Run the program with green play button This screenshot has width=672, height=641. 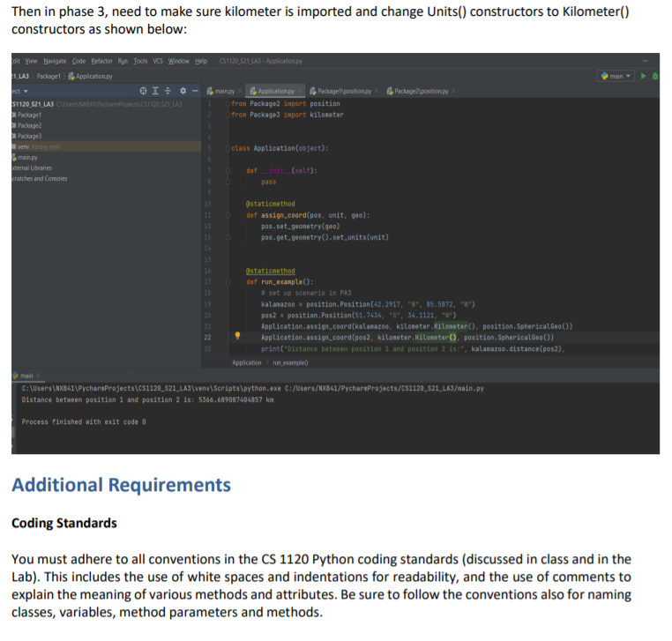point(643,76)
